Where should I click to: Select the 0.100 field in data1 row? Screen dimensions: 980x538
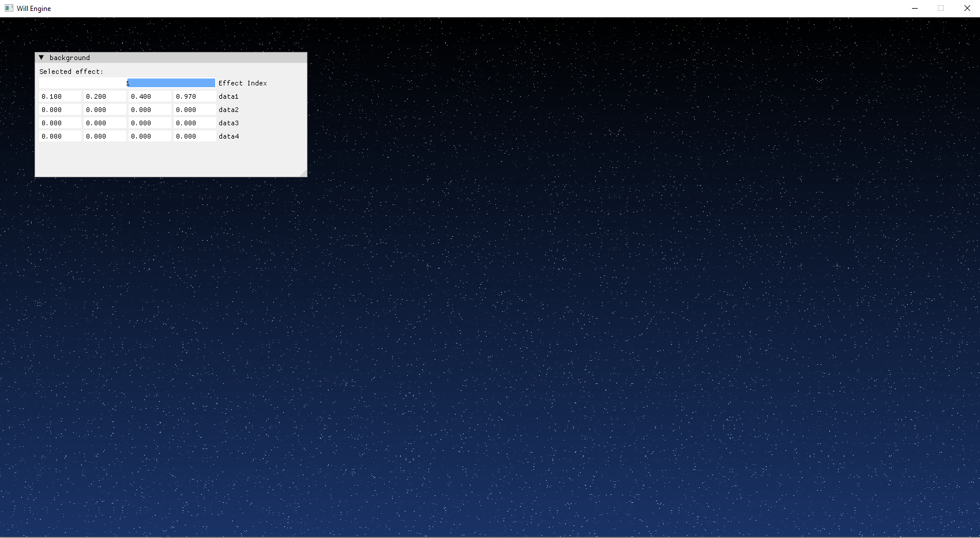pos(59,96)
